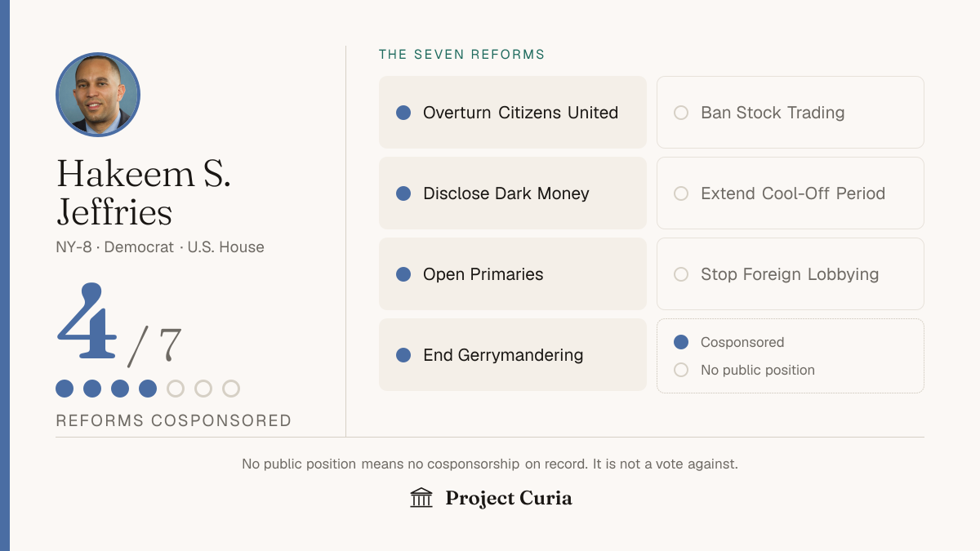Image resolution: width=980 pixels, height=551 pixels.
Task: Click the filled dot beside Disclose Dark Money
Action: (403, 193)
